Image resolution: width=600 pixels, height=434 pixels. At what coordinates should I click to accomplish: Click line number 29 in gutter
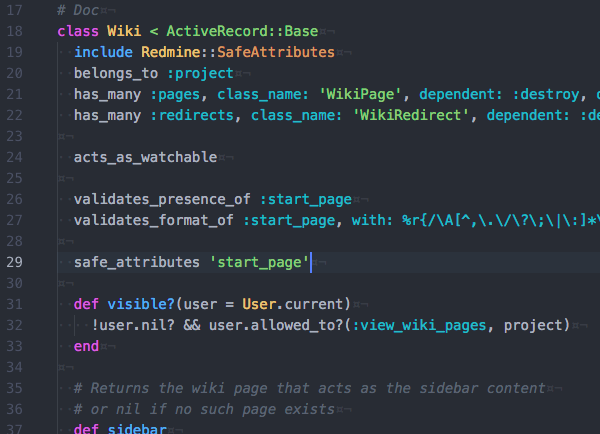[14, 263]
